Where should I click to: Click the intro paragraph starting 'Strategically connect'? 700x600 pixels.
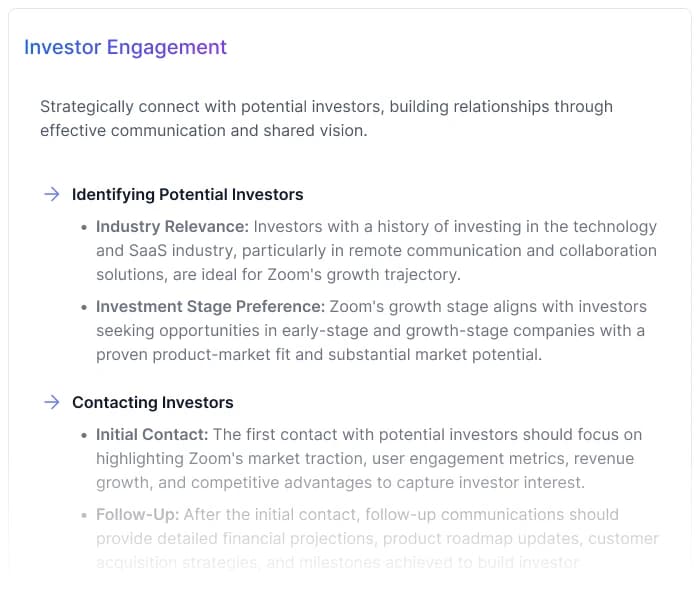click(326, 107)
